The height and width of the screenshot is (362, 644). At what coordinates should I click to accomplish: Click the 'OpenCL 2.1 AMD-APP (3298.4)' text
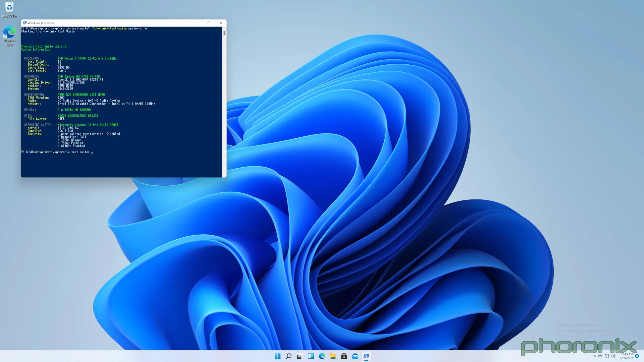(x=80, y=80)
